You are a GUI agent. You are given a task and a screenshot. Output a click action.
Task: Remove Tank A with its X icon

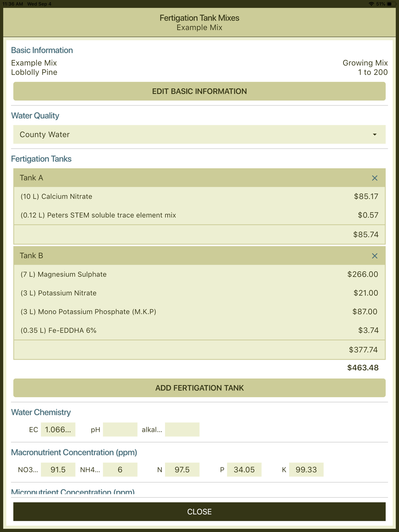pos(374,178)
